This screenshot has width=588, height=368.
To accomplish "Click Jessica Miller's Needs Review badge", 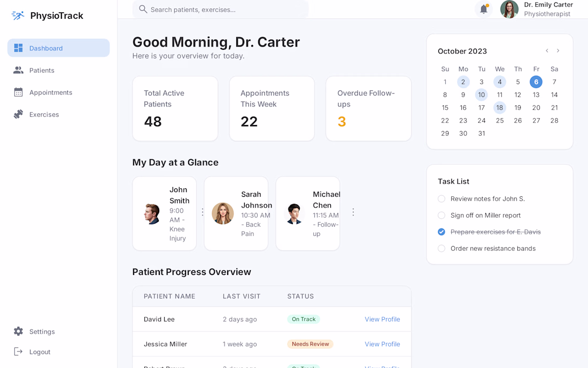I will (x=310, y=344).
